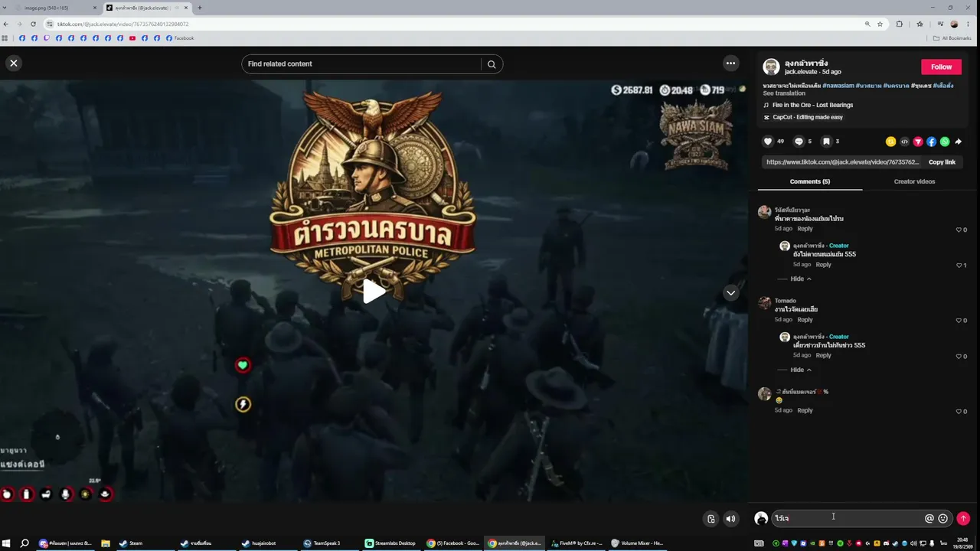Open the Chrome three-dot menu
This screenshot has width=980, height=551.
(x=969, y=24)
